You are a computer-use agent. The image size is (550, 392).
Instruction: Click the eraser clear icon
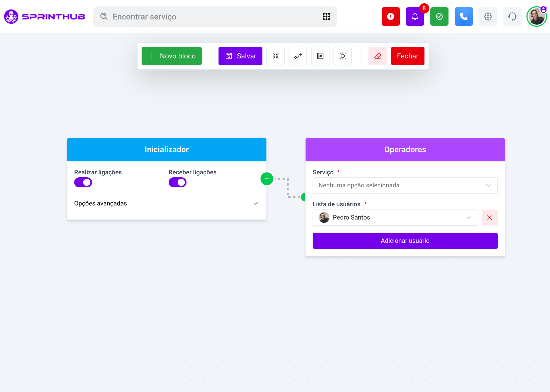(378, 56)
